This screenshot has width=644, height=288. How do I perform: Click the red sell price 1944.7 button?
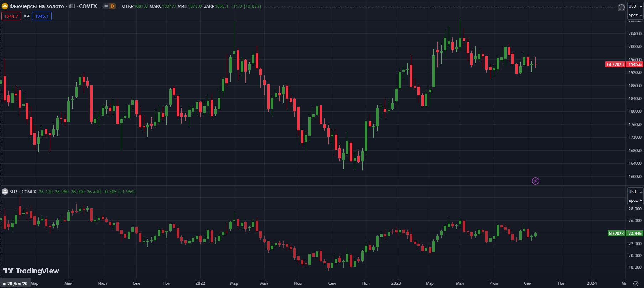point(11,16)
